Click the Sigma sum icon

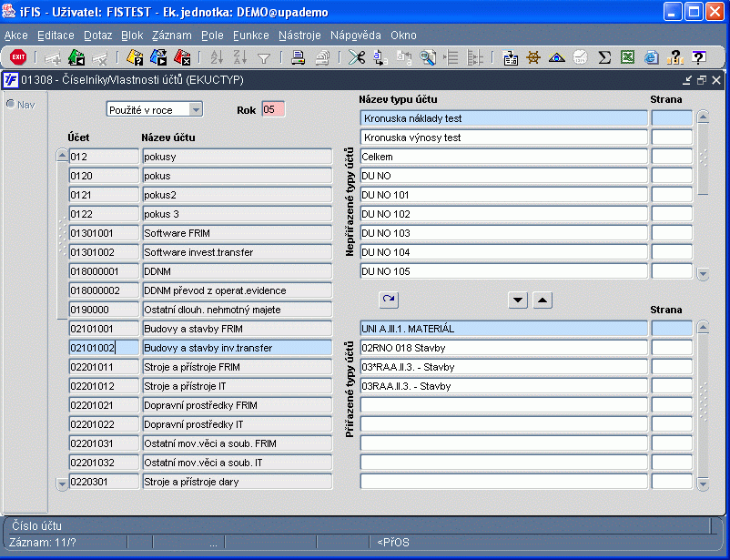(603, 57)
